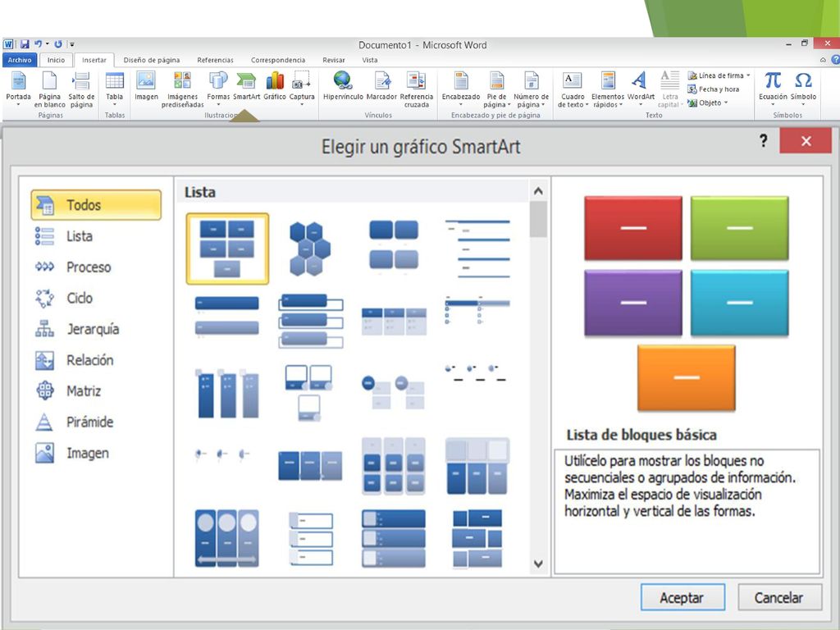Switch to the Revisar tab

pos(333,60)
